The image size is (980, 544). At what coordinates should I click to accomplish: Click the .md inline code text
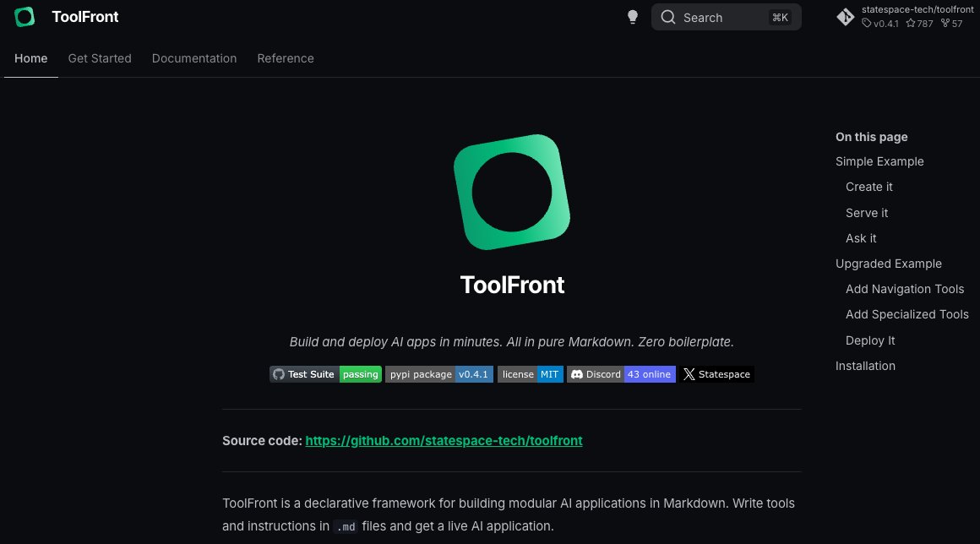pyautogui.click(x=346, y=526)
